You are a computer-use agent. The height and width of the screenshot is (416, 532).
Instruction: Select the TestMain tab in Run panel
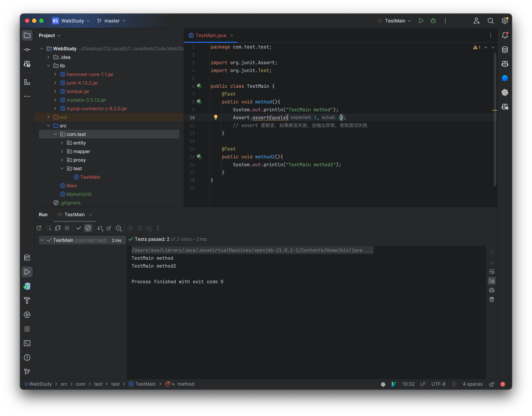[74, 214]
